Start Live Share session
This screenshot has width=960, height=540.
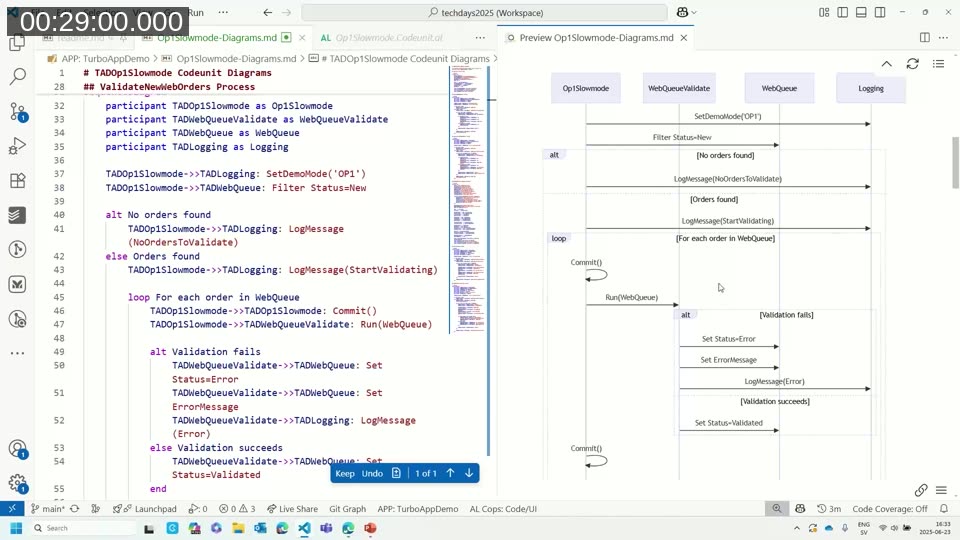[292, 509]
